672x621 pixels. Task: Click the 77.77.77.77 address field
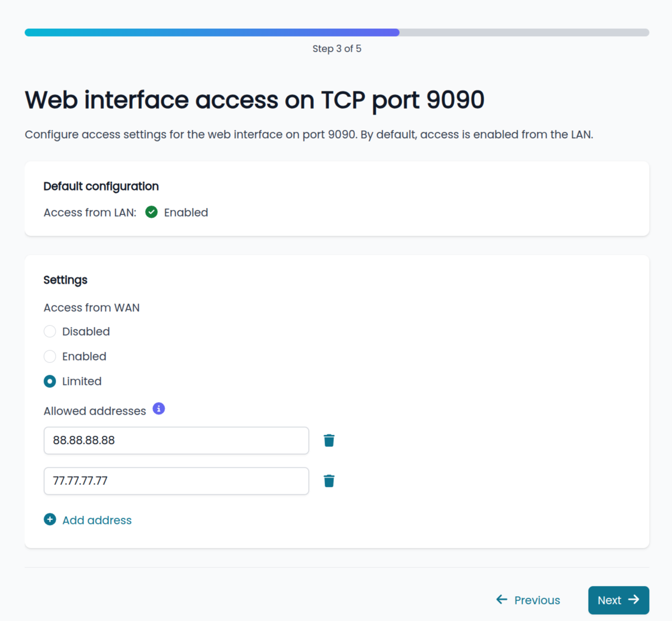(176, 481)
